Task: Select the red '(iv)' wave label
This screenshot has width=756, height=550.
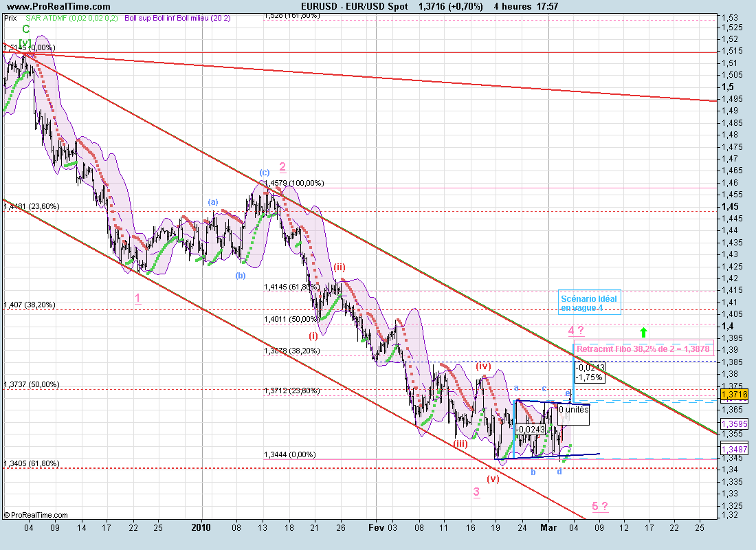Action: tap(483, 366)
